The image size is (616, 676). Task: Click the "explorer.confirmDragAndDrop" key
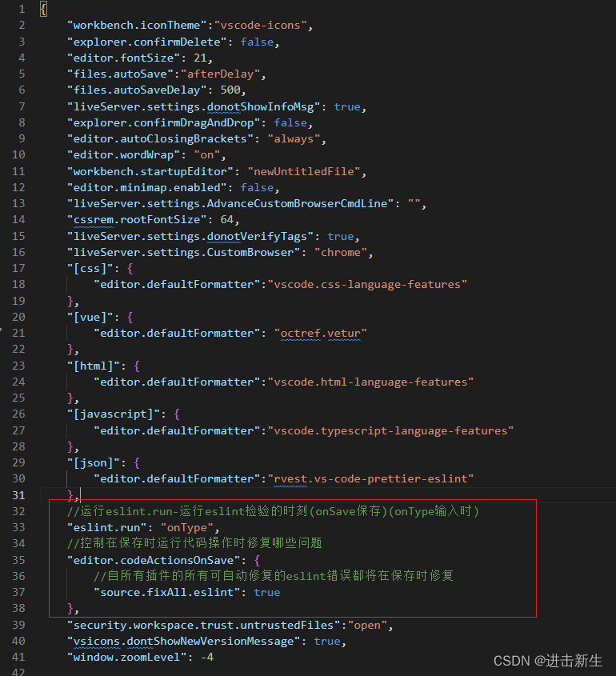(164, 123)
